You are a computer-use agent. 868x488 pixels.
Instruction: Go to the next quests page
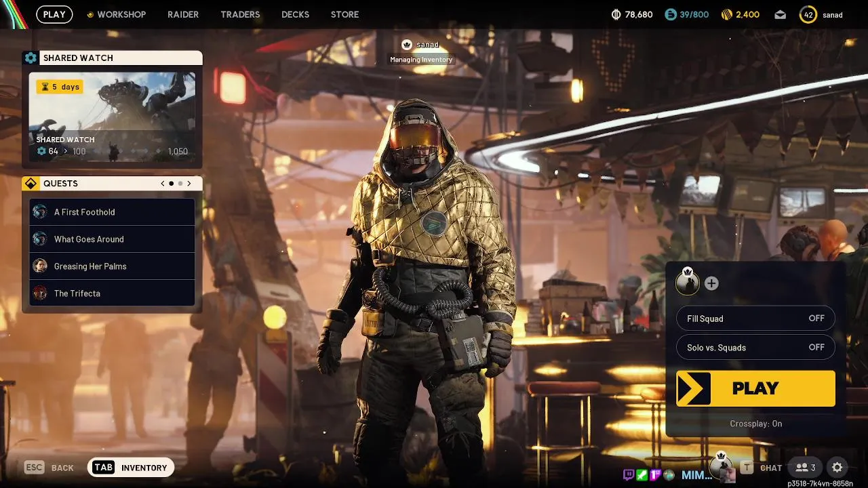189,184
